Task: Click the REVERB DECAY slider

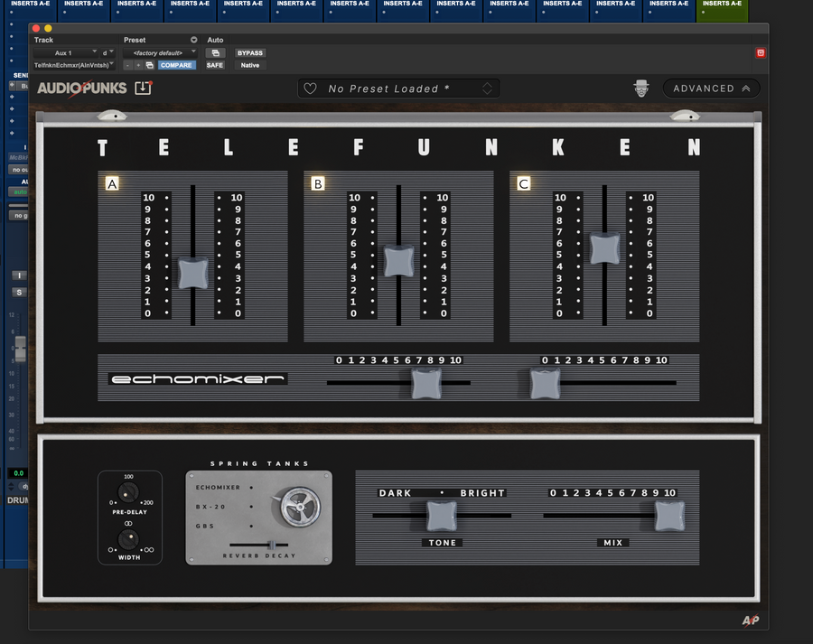Action: point(271,545)
